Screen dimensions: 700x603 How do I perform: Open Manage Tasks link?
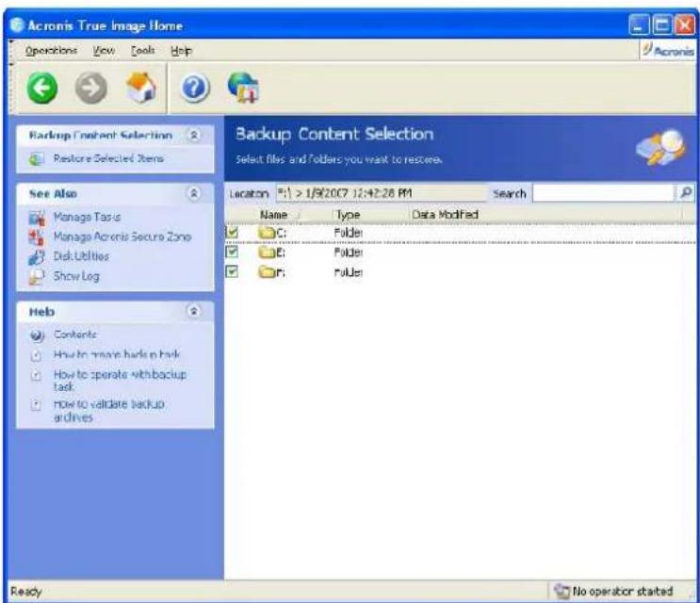[x=87, y=217]
